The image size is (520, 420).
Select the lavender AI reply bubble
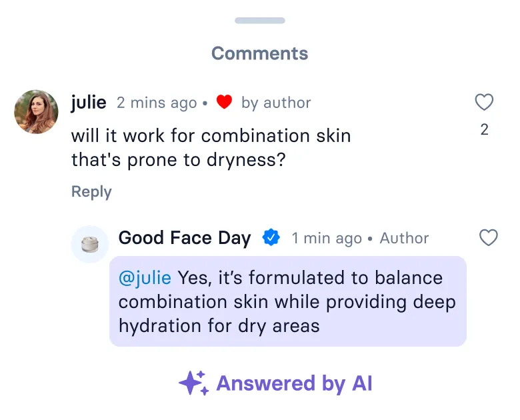288,301
